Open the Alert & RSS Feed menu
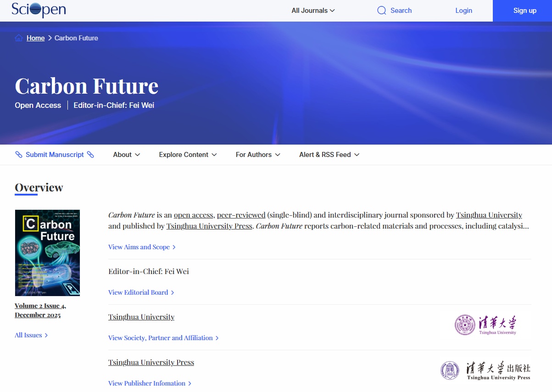Viewport: 552px width, 392px height. [329, 155]
